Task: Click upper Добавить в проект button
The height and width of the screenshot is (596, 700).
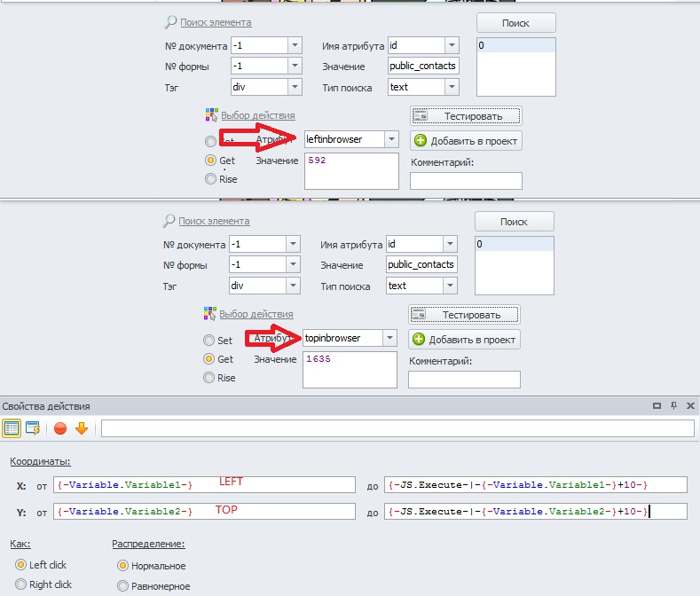Action: tap(466, 141)
